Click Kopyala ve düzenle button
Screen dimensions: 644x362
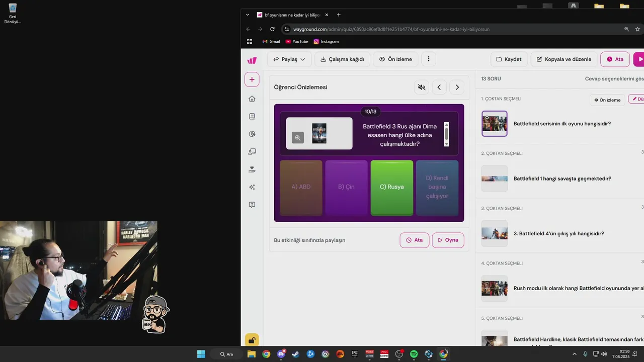(x=564, y=59)
